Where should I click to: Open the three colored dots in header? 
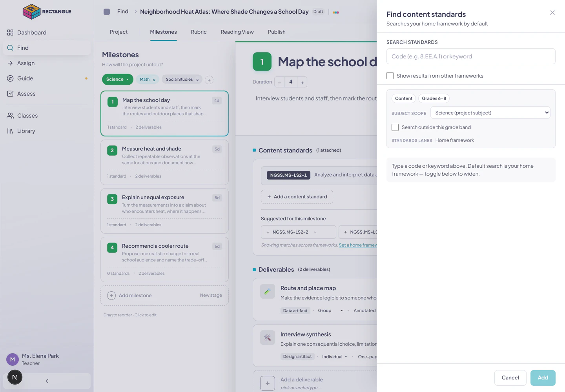tap(336, 12)
